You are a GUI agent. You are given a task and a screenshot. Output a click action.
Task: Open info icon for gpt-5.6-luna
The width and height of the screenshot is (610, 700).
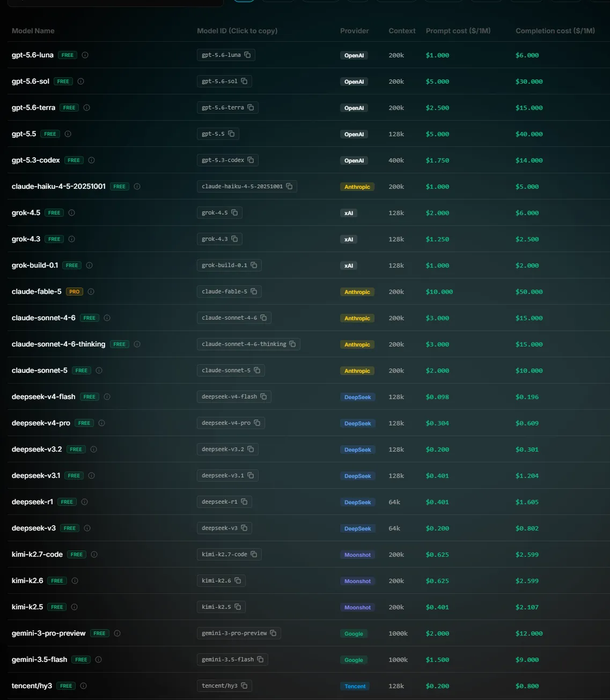coord(85,55)
